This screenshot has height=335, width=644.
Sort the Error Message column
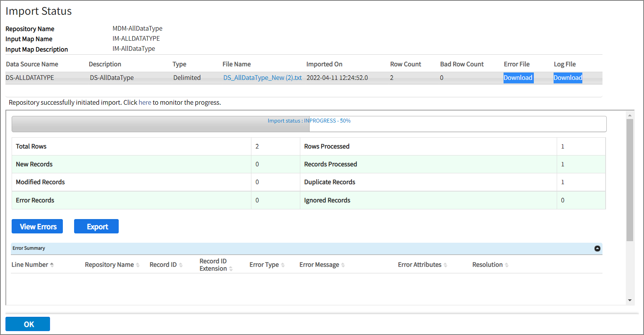click(x=343, y=265)
